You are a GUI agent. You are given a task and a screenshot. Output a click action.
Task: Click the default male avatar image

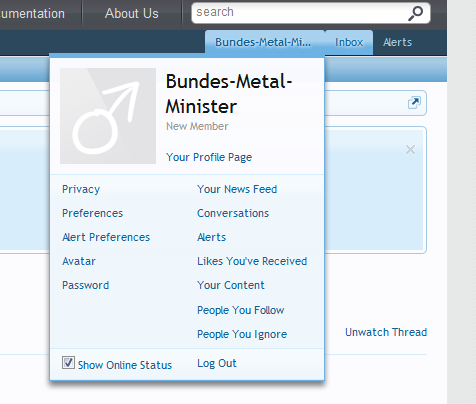click(108, 116)
